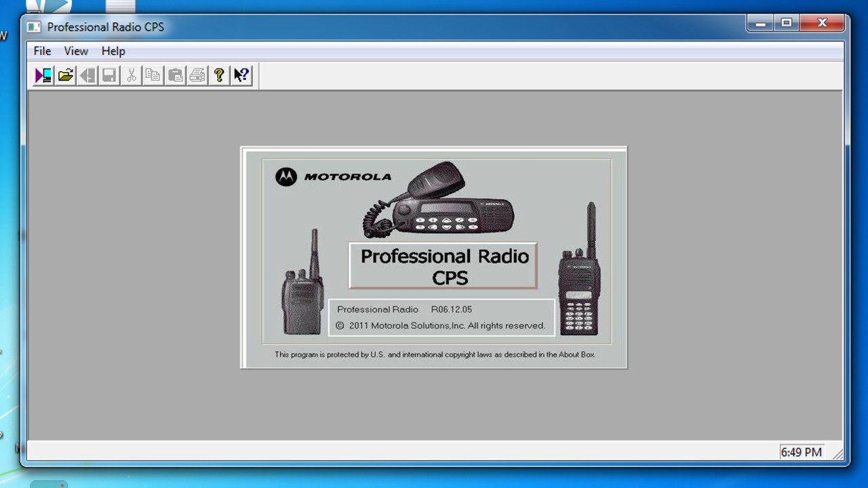Image resolution: width=868 pixels, height=488 pixels.
Task: Click the keypad handheld radio image
Action: pos(579,268)
